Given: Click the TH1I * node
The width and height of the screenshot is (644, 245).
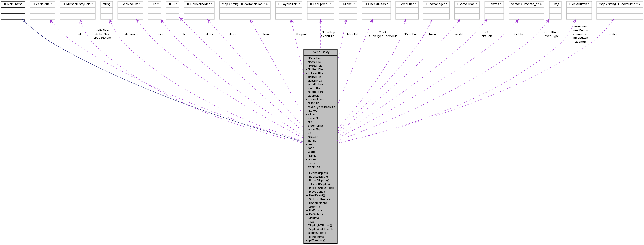Looking at the screenshot, I should click(x=173, y=10).
